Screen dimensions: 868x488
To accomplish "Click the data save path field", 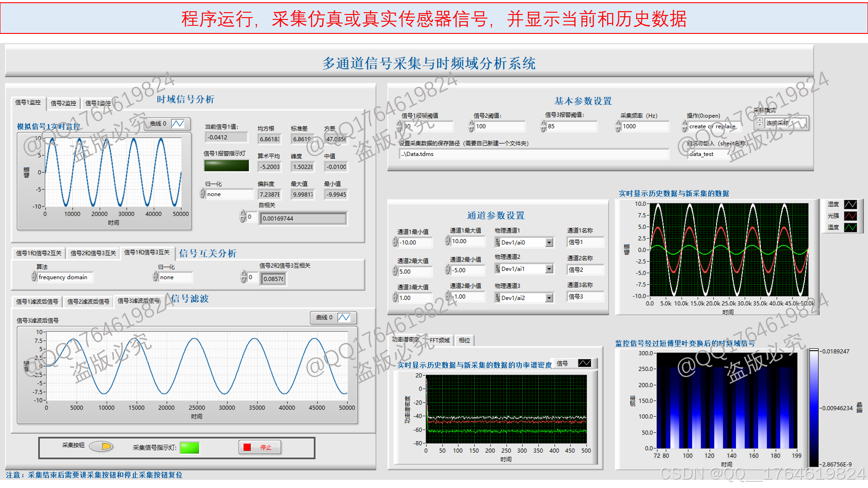I will (533, 155).
